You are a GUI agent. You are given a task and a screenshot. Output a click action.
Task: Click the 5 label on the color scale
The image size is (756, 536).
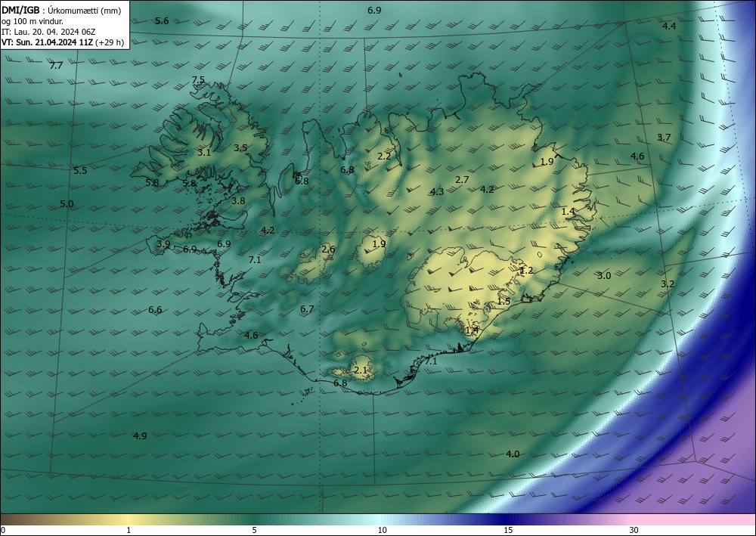pos(254,530)
